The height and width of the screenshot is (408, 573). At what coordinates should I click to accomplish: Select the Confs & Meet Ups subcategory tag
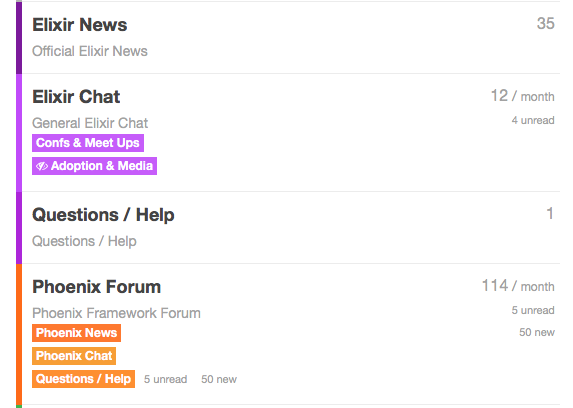click(88, 143)
